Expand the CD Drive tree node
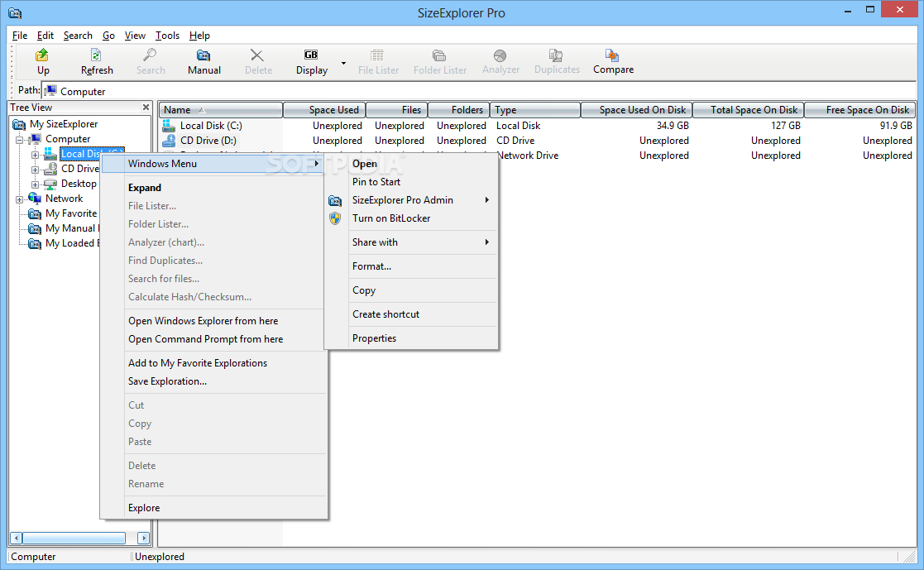The height and width of the screenshot is (570, 924). pyautogui.click(x=35, y=170)
